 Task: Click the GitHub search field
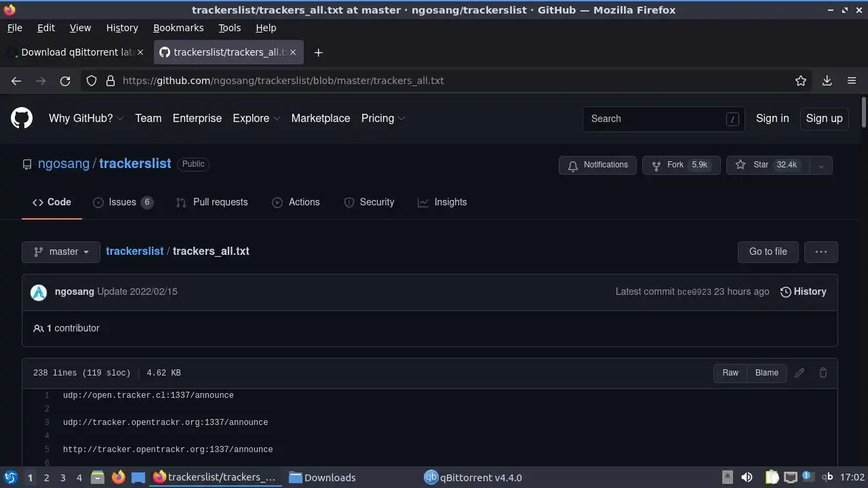tap(663, 119)
